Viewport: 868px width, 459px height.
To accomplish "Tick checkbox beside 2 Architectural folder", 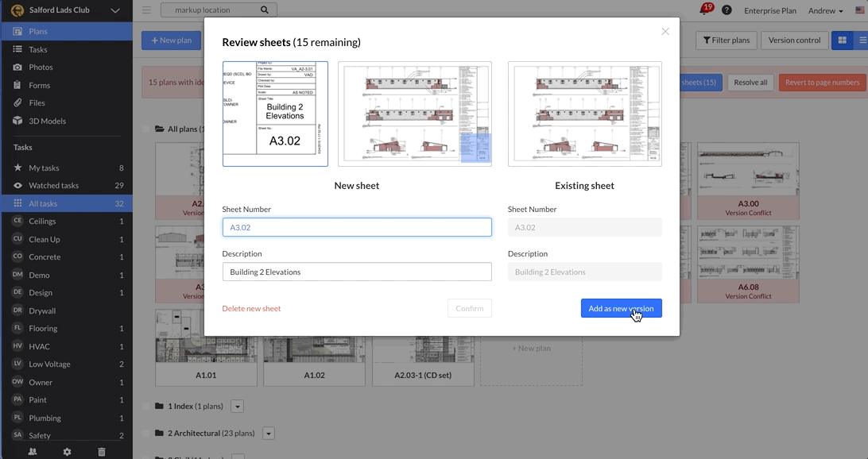I will point(146,433).
